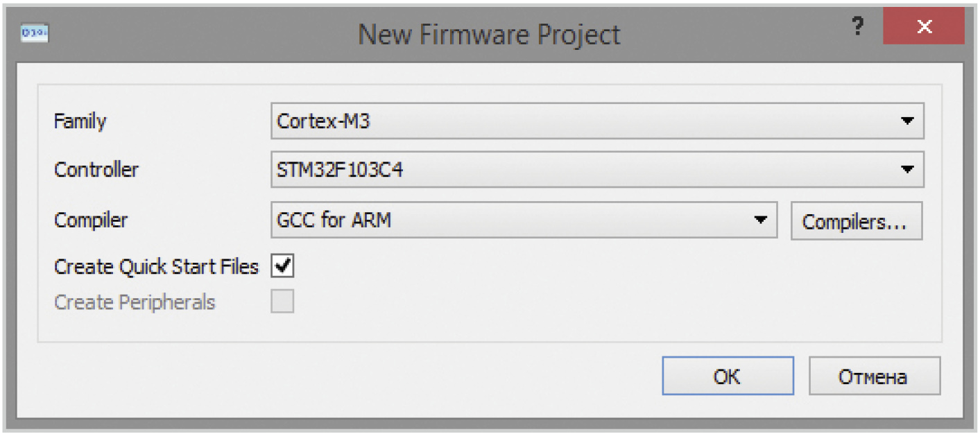Uncheck the Create Quick Start Files checkbox

coord(283,266)
